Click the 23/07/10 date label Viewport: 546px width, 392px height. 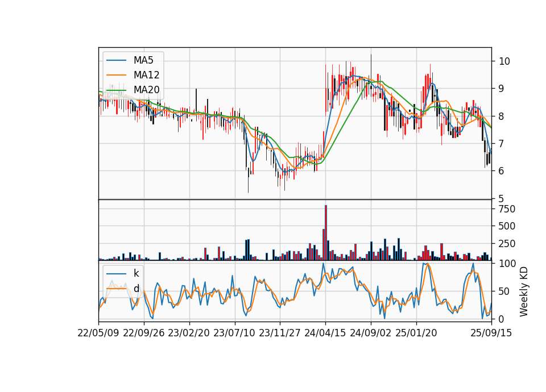pos(234,333)
